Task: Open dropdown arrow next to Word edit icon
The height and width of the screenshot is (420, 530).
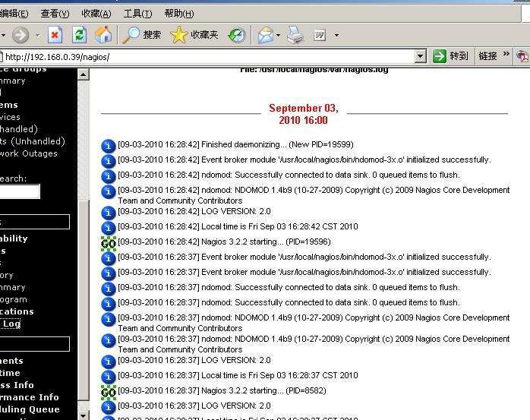Action: 336,35
